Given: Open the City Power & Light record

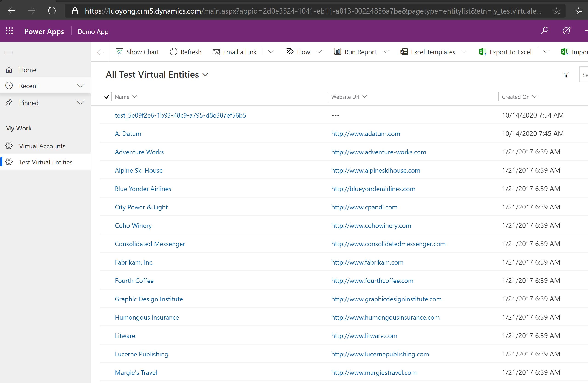Looking at the screenshot, I should (141, 207).
